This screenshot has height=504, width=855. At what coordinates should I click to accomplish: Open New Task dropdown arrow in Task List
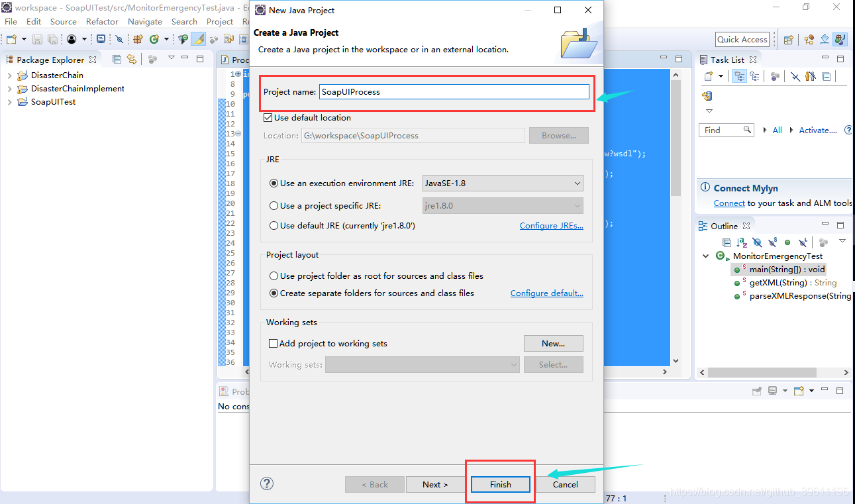(x=721, y=77)
